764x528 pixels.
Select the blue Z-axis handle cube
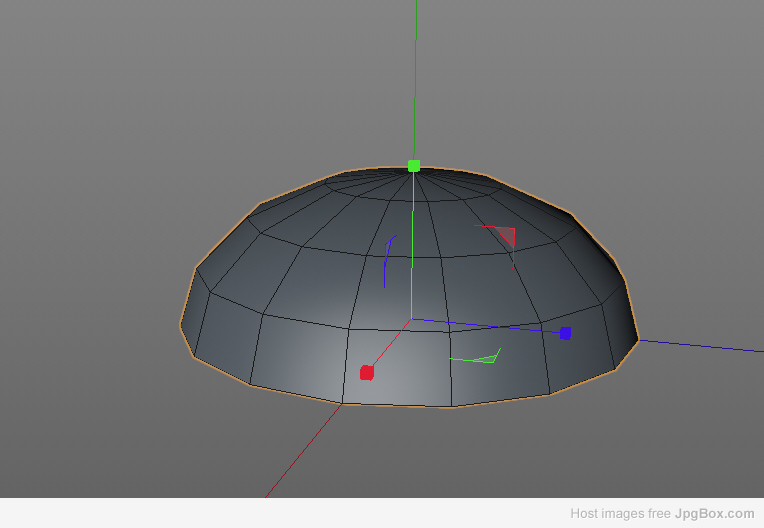coord(565,333)
